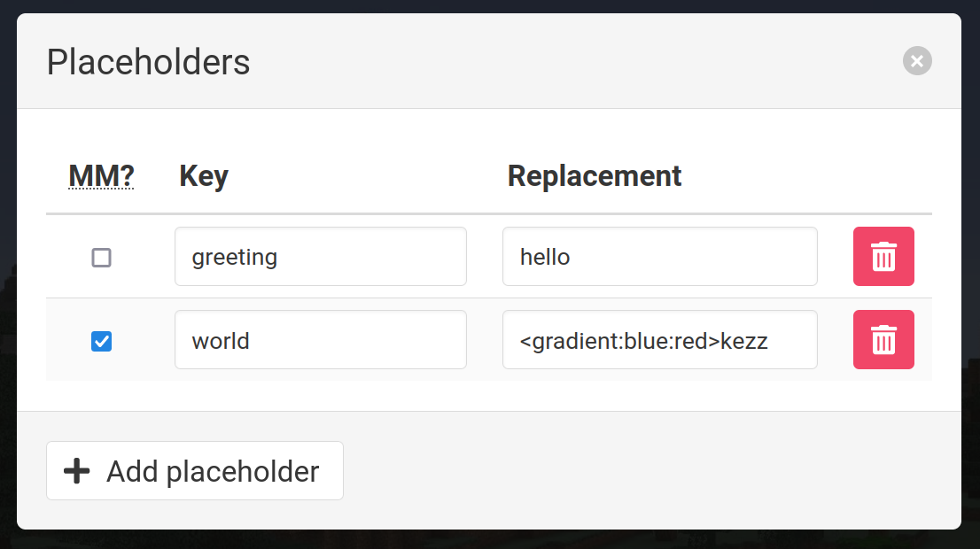Disable MiniMessage for the world placeholder
The image size is (980, 549).
101,341
